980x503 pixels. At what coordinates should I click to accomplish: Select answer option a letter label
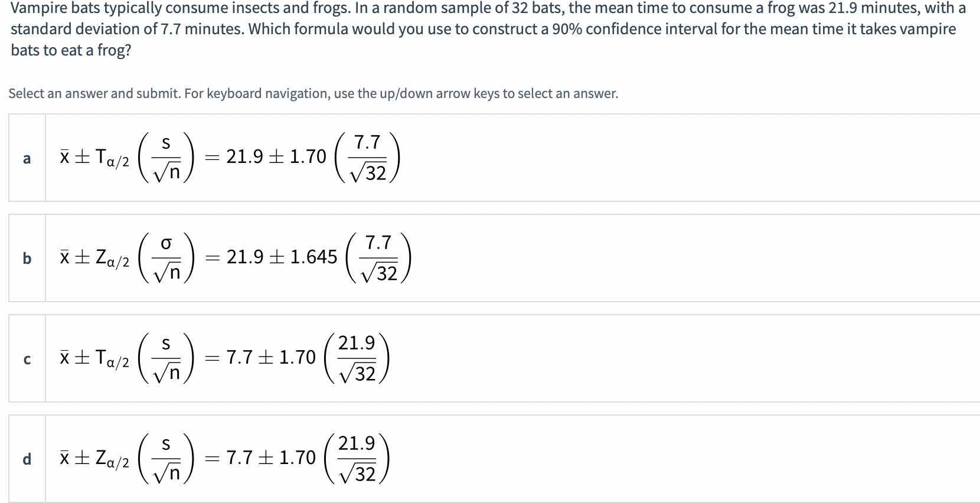(x=27, y=158)
